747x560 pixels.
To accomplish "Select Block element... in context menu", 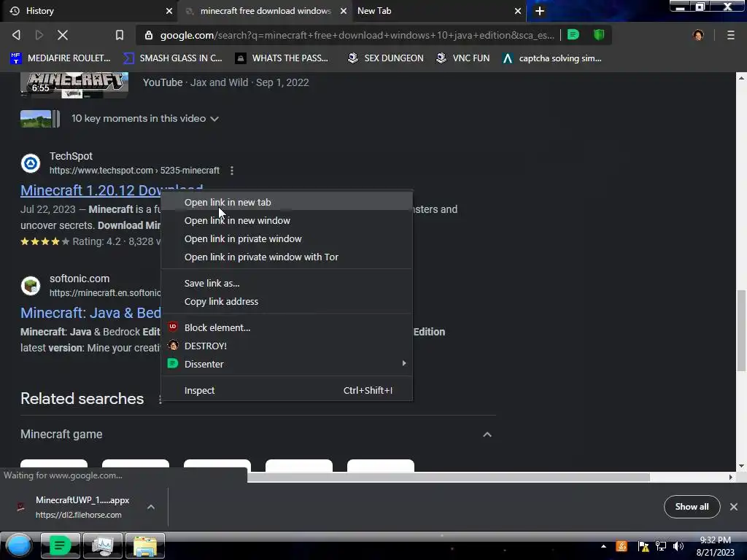I will (x=287, y=327).
